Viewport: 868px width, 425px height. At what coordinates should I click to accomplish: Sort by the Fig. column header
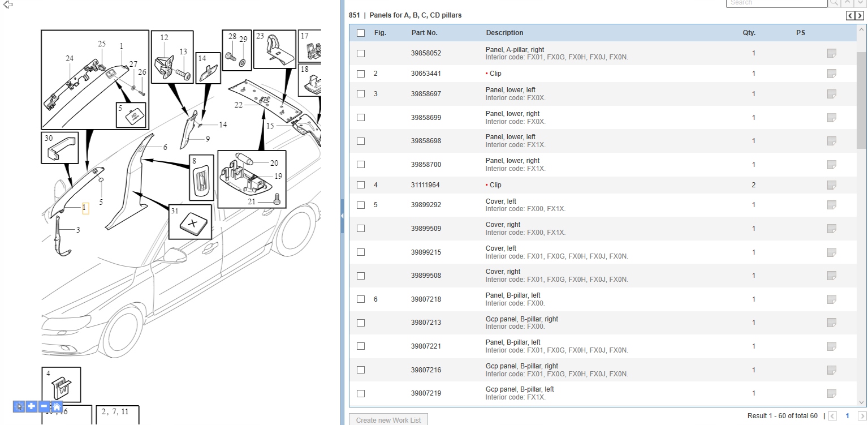pyautogui.click(x=380, y=33)
